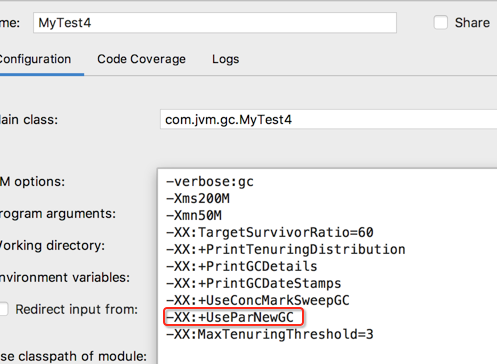Open the Logs tab
Image resolution: width=497 pixels, height=364 pixels.
(x=226, y=59)
